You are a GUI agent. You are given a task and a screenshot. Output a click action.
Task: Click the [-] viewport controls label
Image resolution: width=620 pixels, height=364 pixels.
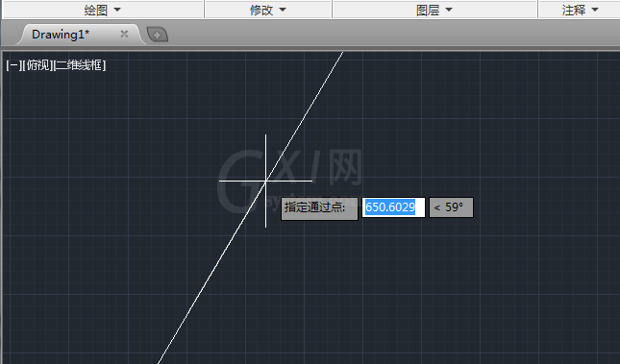tap(13, 65)
